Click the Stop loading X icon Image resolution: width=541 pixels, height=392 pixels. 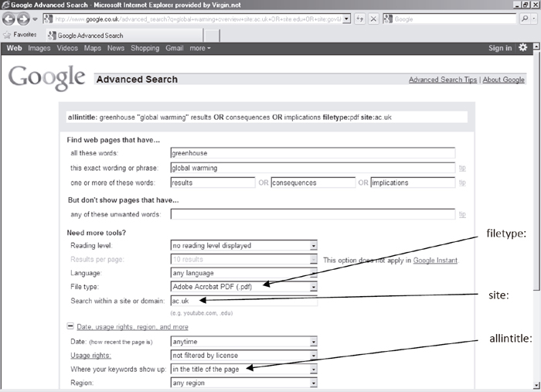click(373, 19)
